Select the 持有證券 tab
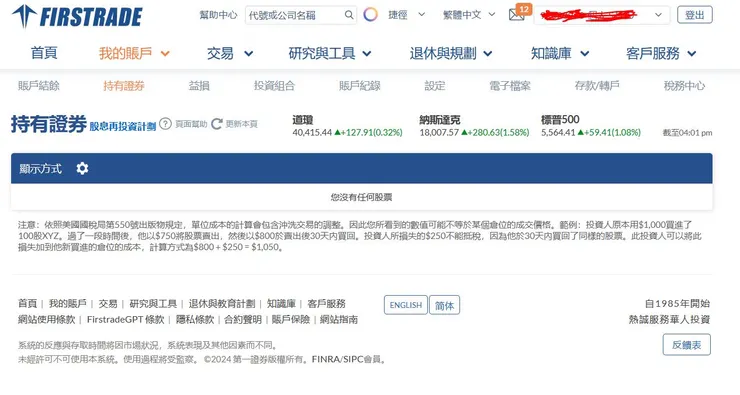Viewport: 740px width, 395px height. tap(124, 86)
